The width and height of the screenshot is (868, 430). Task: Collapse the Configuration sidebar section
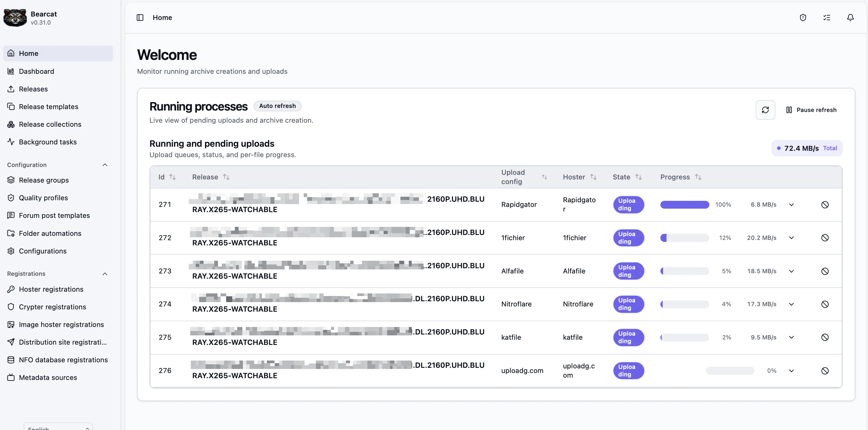click(x=105, y=165)
